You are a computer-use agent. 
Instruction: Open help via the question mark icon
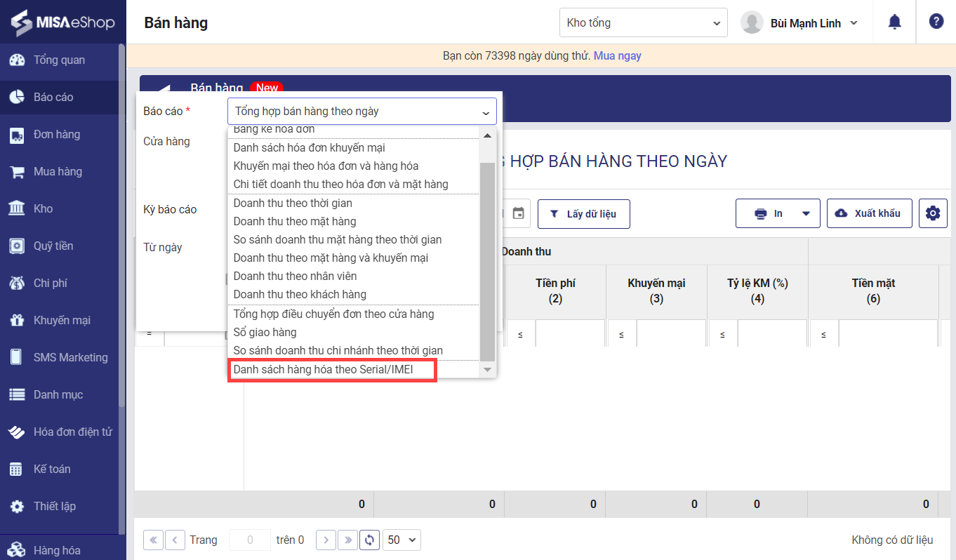click(x=936, y=22)
